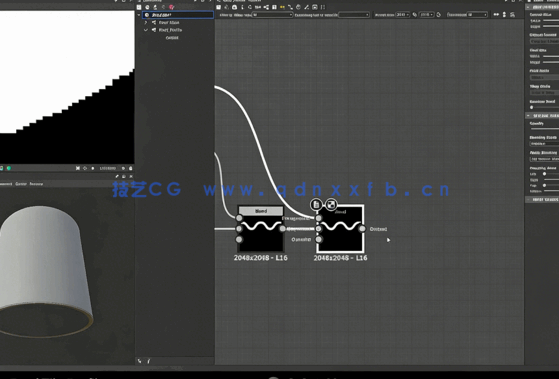Click bottom-left icon in Explorer panel
Viewport: 559px width, 379px height.
139,361
